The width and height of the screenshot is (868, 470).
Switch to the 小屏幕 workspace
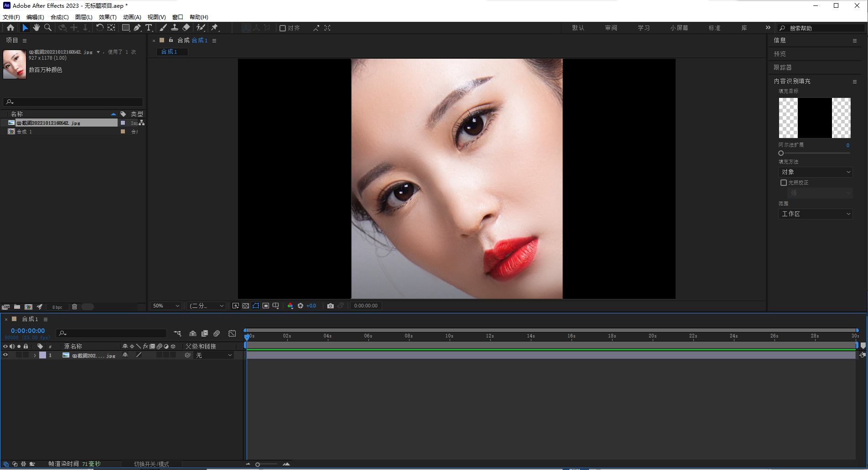click(x=679, y=28)
